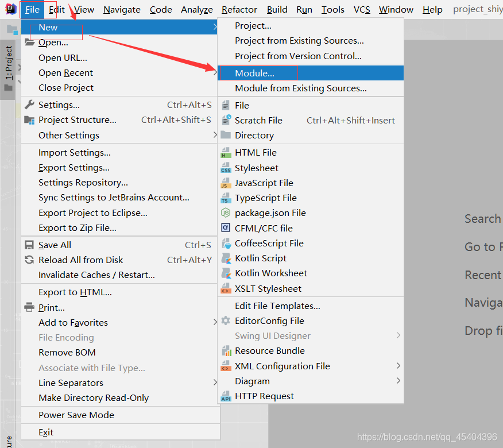Open the Navigate menu
The height and width of the screenshot is (448, 503).
tap(122, 10)
